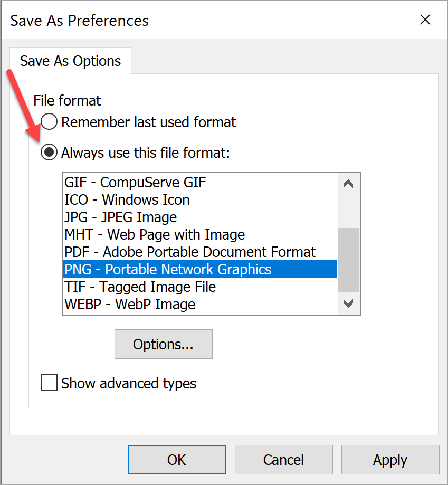448x485 pixels.
Task: Pick JPG - JPEG Image format
Action: (121, 217)
